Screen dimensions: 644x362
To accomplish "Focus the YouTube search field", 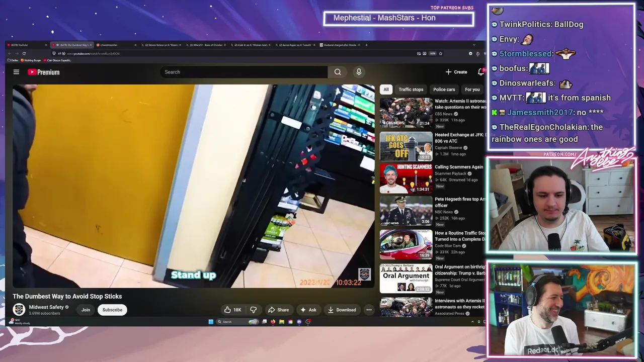I will 244,72.
